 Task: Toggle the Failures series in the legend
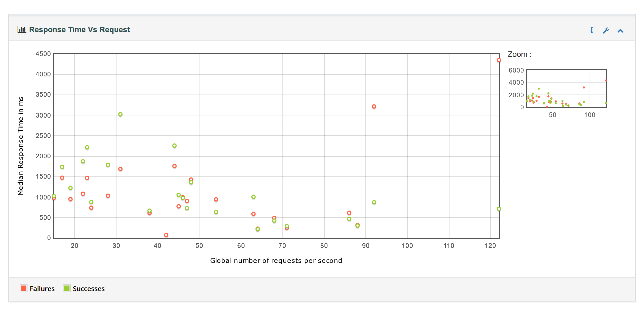click(42, 289)
